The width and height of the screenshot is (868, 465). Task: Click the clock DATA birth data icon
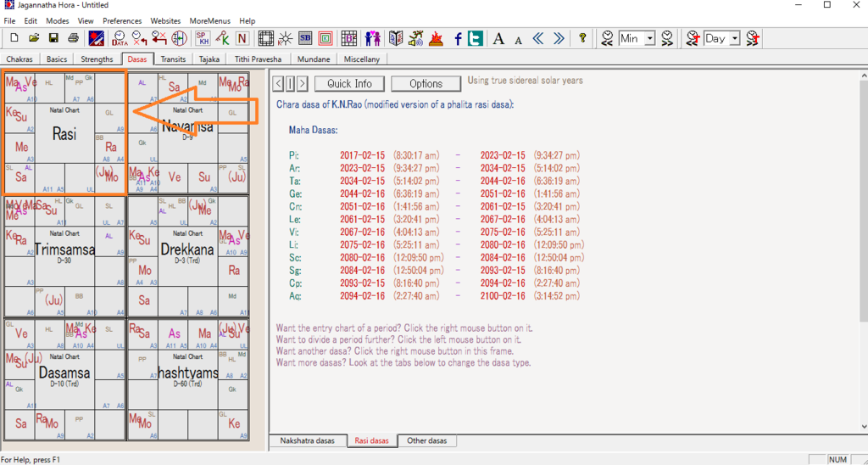point(120,38)
